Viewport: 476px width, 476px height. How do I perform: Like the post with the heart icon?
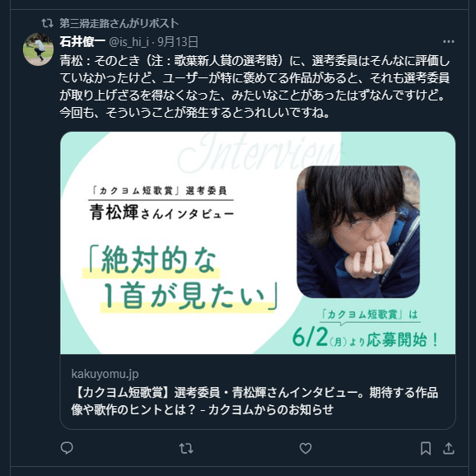pos(306,448)
